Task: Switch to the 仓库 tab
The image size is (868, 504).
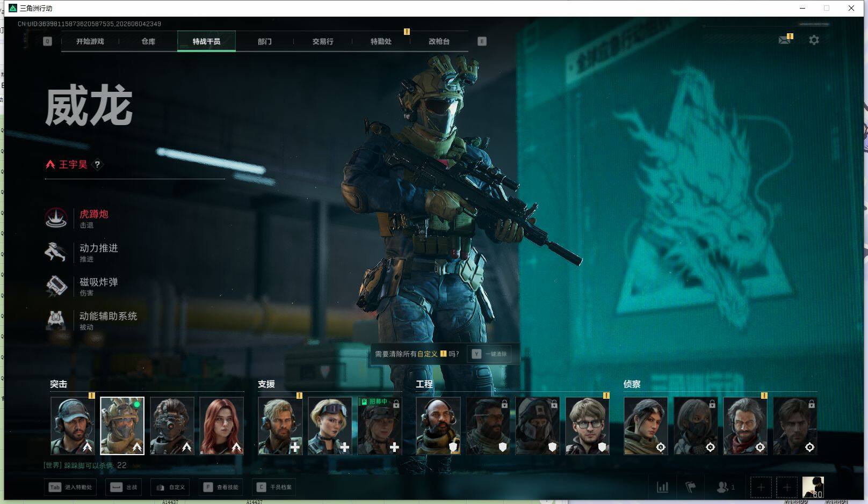Action: pyautogui.click(x=148, y=41)
